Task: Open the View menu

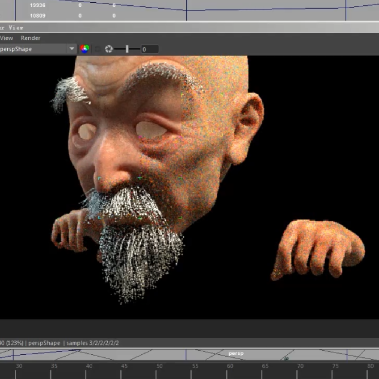Action: [7, 38]
